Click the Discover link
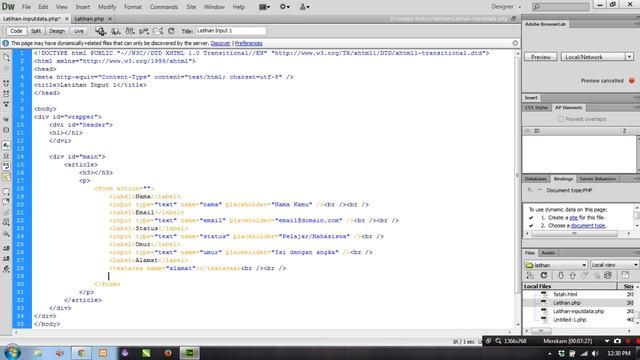Screen dimensions: 640x360 coord(220,43)
